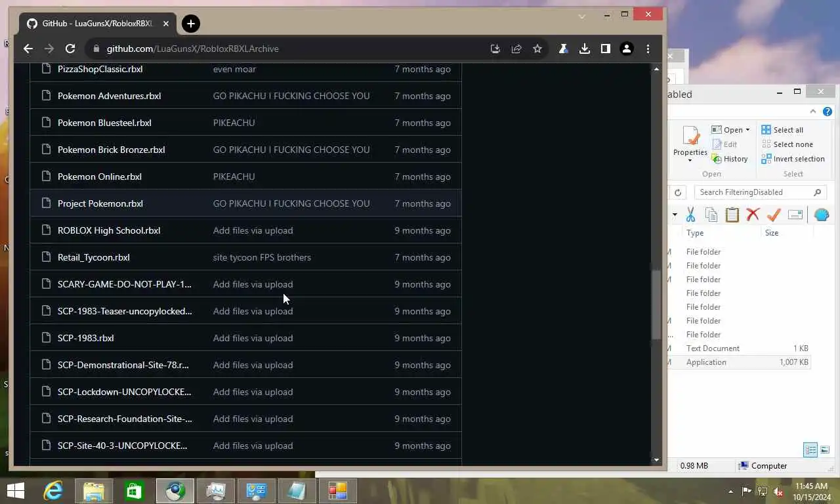Collapse the Explorer ribbon chevron
Viewport: 840px width, 504px height.
click(x=813, y=112)
